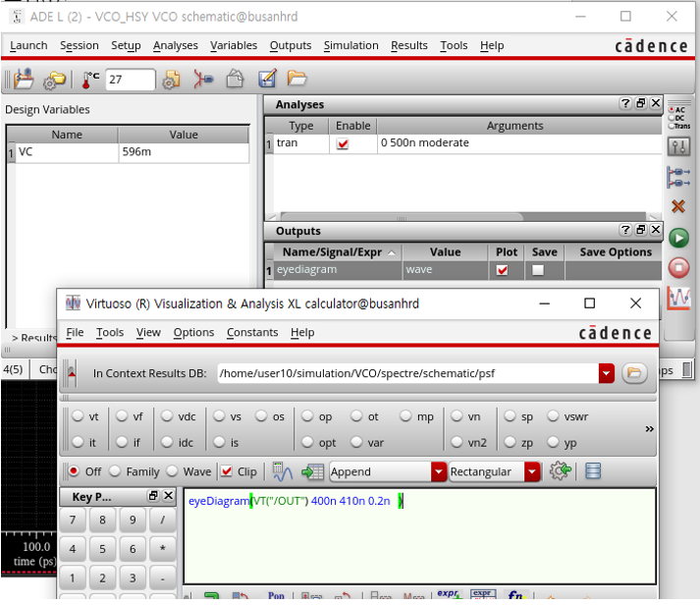Viewport: 700px width, 605px height.
Task: Click the keypad minus button
Action: [x=163, y=577]
